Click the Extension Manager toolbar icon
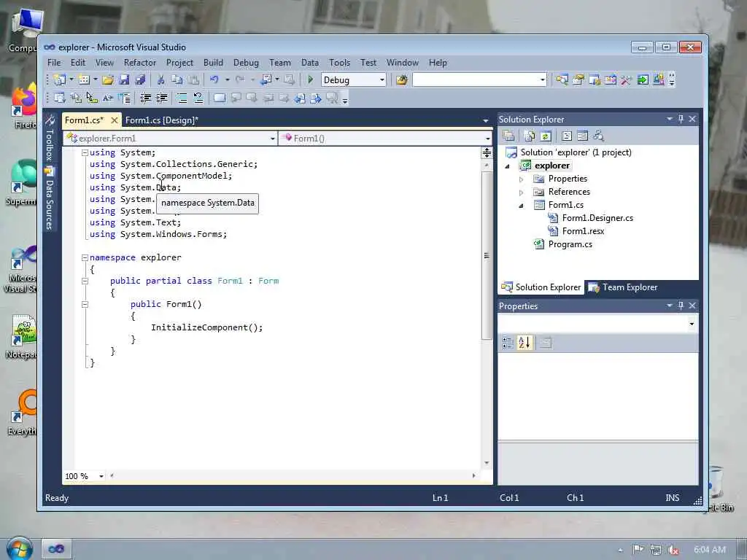747x560 pixels. (x=659, y=80)
